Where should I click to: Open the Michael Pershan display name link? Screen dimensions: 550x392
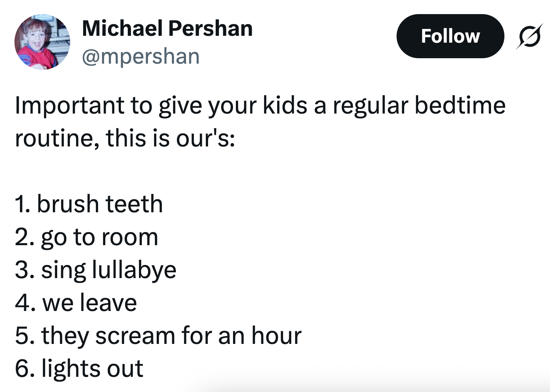(167, 28)
